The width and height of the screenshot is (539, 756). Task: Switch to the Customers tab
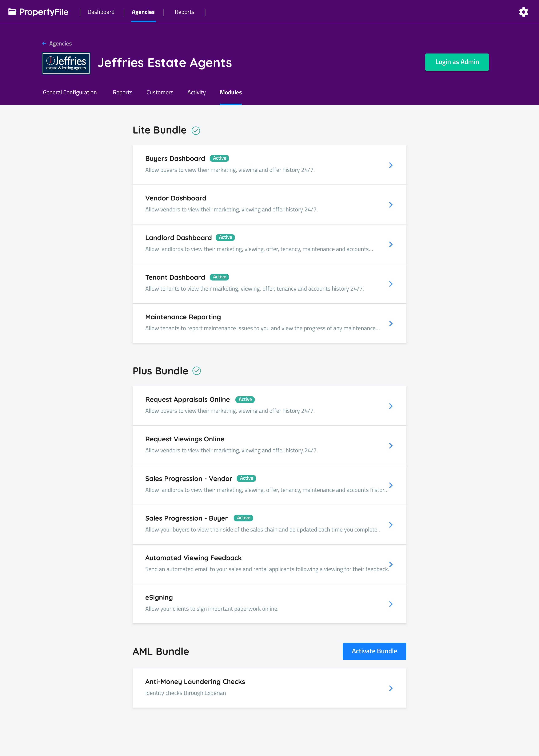(x=160, y=93)
